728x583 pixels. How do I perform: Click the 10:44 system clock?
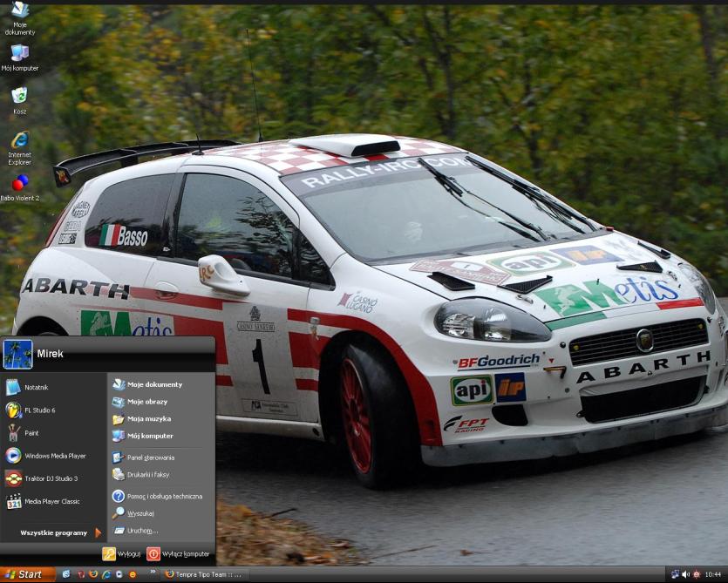click(x=713, y=574)
